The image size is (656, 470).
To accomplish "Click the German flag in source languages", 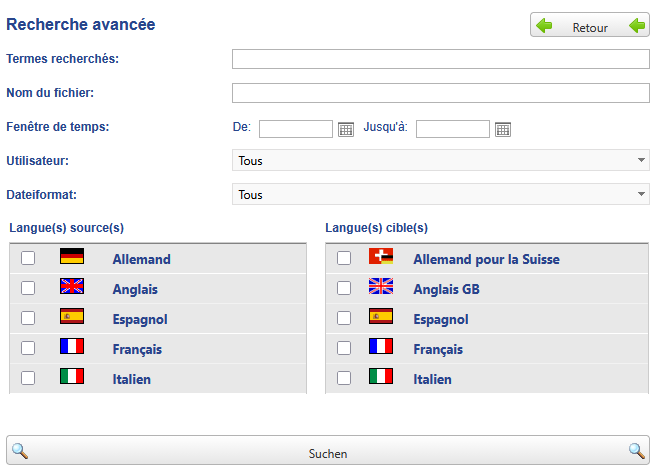I will (x=72, y=258).
